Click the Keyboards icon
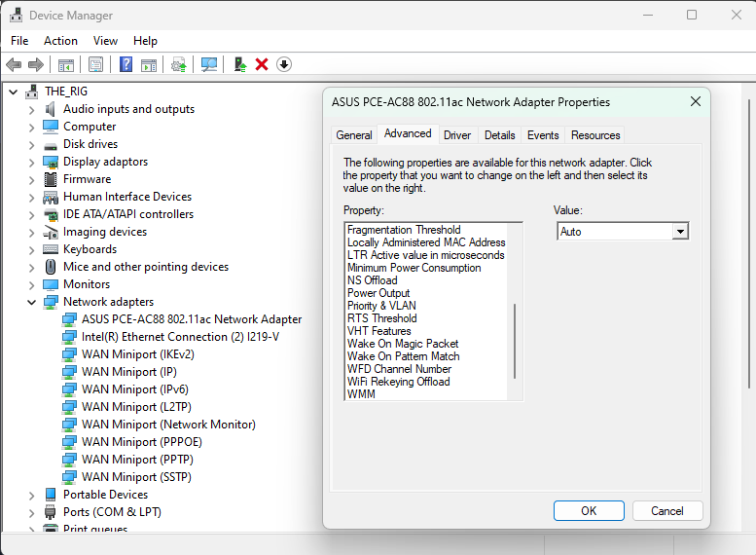The image size is (756, 555). pos(51,249)
